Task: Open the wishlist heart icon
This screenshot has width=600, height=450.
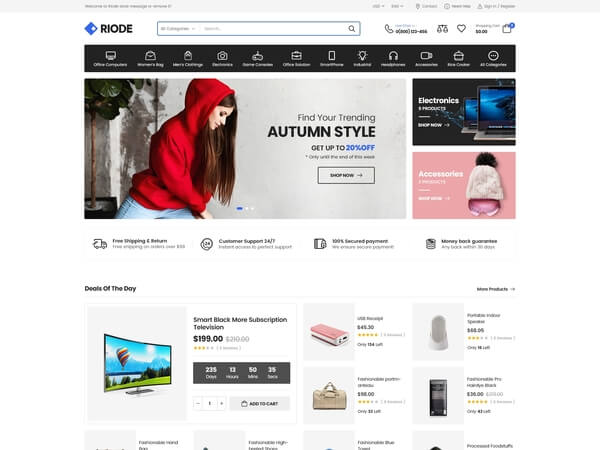Action: click(x=461, y=29)
